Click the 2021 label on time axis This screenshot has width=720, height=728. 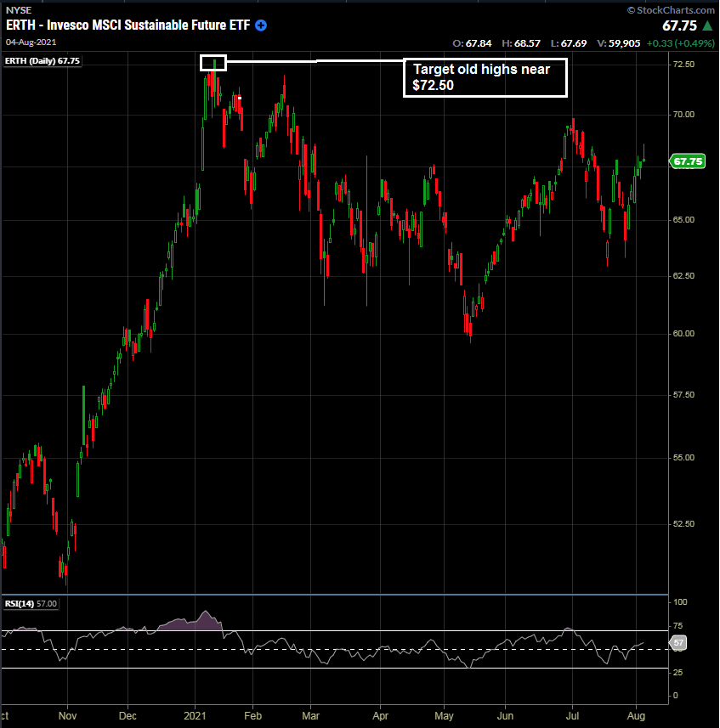196,715
